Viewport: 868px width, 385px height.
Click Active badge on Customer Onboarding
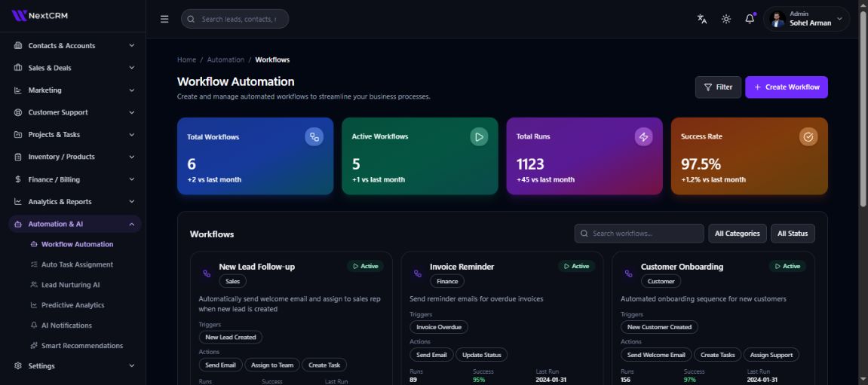click(x=787, y=266)
